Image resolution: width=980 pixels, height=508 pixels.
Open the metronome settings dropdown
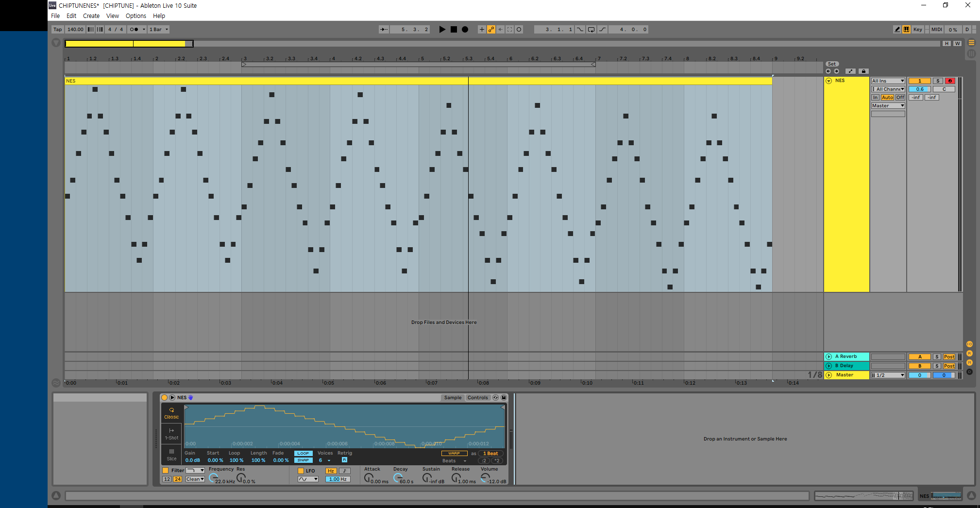point(144,30)
